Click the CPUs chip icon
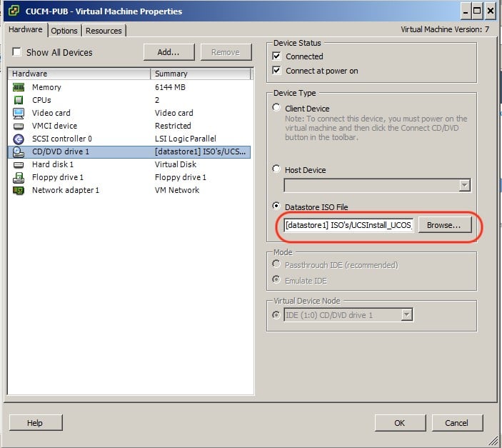The height and width of the screenshot is (448, 502). [x=19, y=100]
